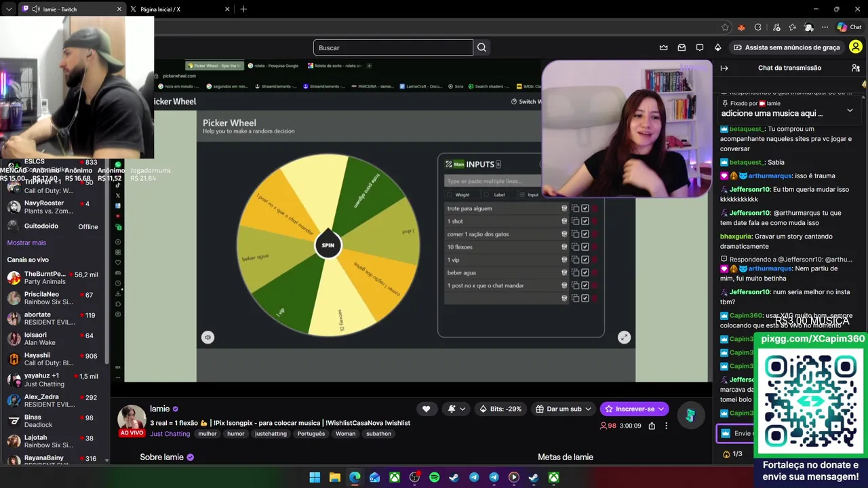Expand Picker Wheel fullscreen arrows icon
868x488 pixels.
click(624, 337)
